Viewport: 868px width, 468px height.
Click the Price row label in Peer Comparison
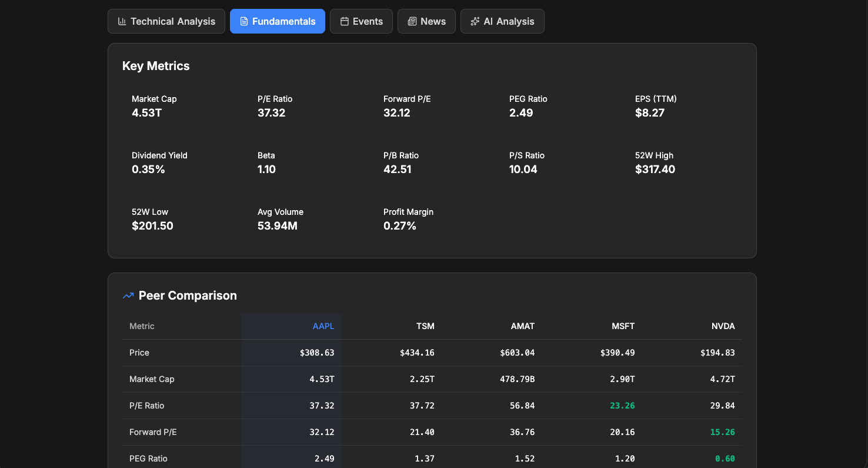tap(139, 353)
